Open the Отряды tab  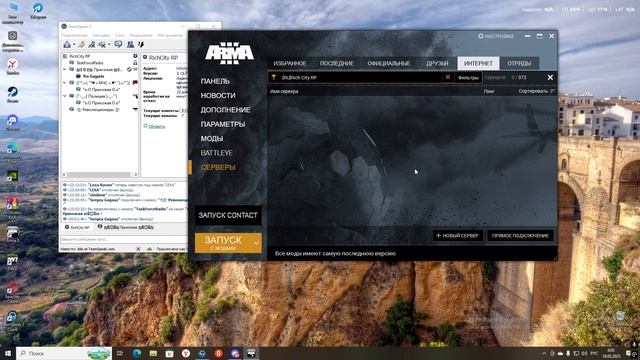[519, 63]
